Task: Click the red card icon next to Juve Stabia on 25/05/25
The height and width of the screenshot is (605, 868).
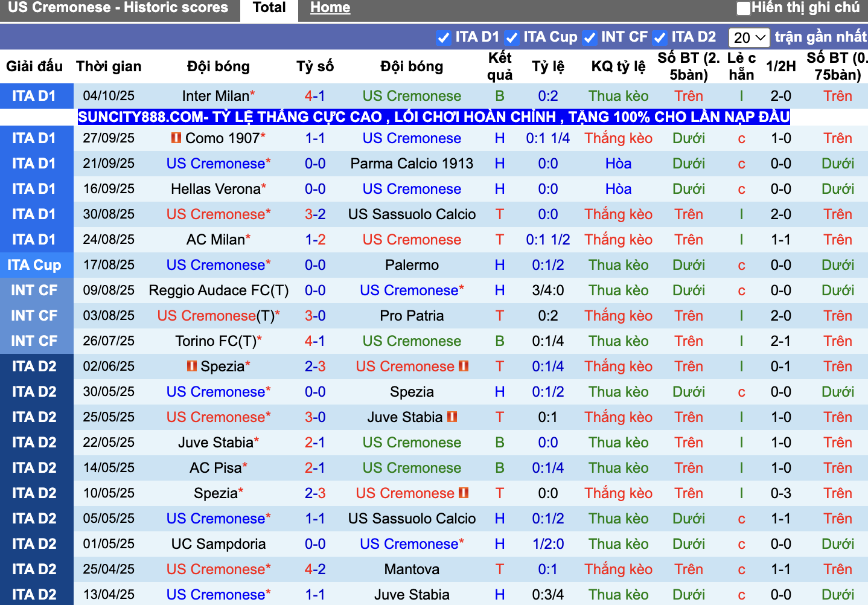Action: (452, 417)
